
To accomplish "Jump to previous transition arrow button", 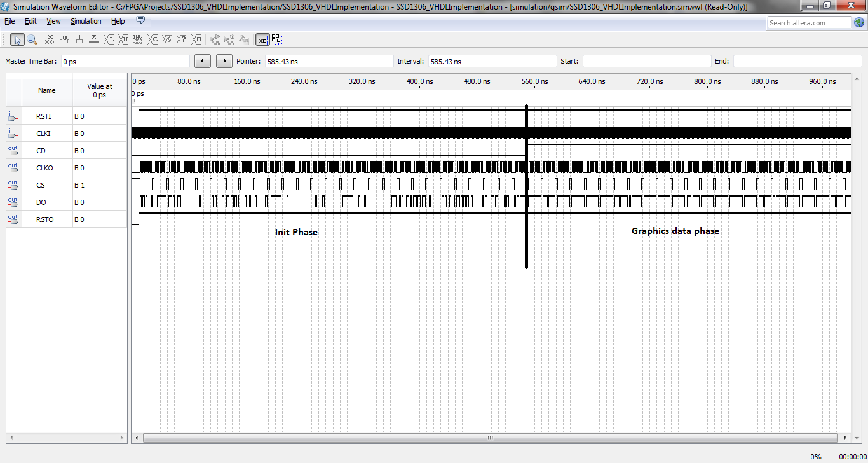I will (202, 61).
